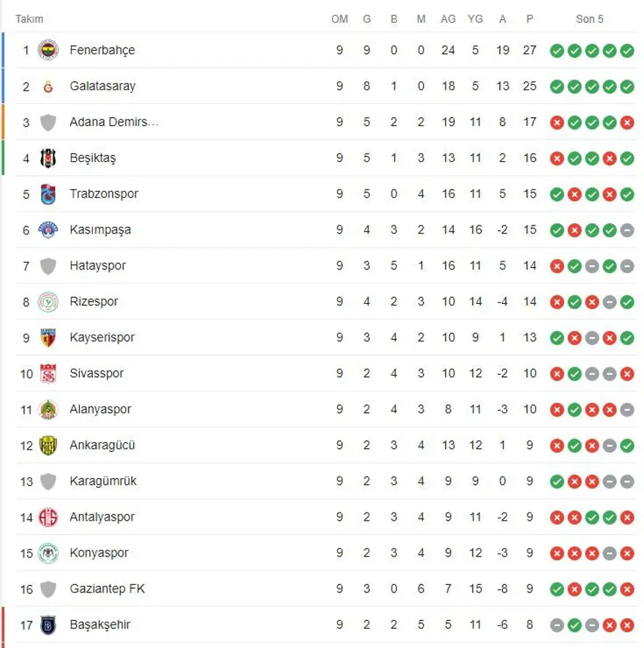Click the Galatasaray team logo
The image size is (644, 648).
(48, 86)
